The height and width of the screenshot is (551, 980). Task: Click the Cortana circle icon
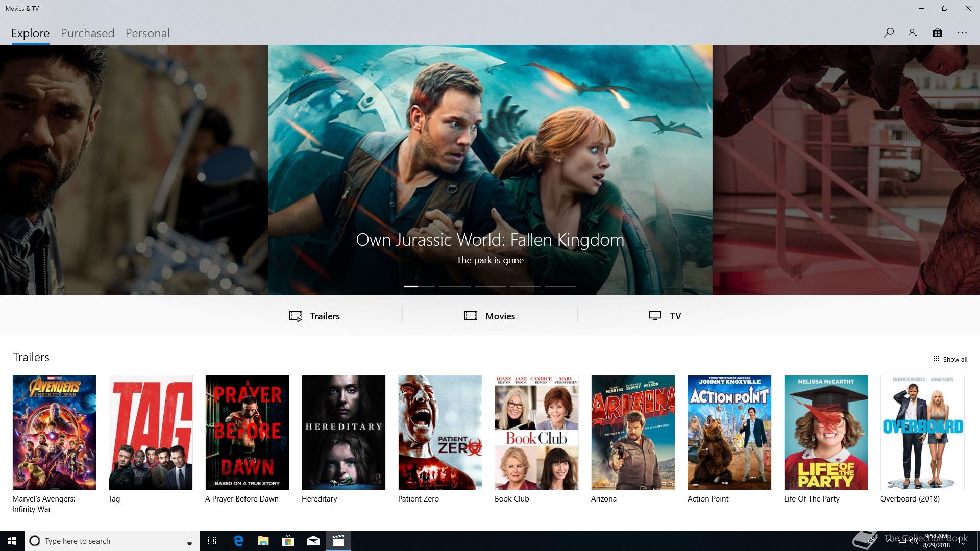[35, 541]
